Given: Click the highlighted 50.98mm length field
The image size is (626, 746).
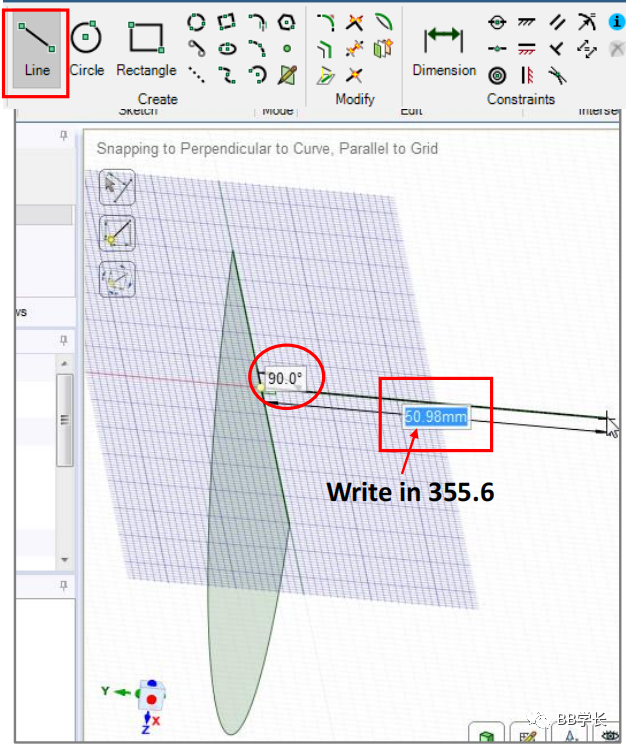Looking at the screenshot, I should [x=436, y=417].
